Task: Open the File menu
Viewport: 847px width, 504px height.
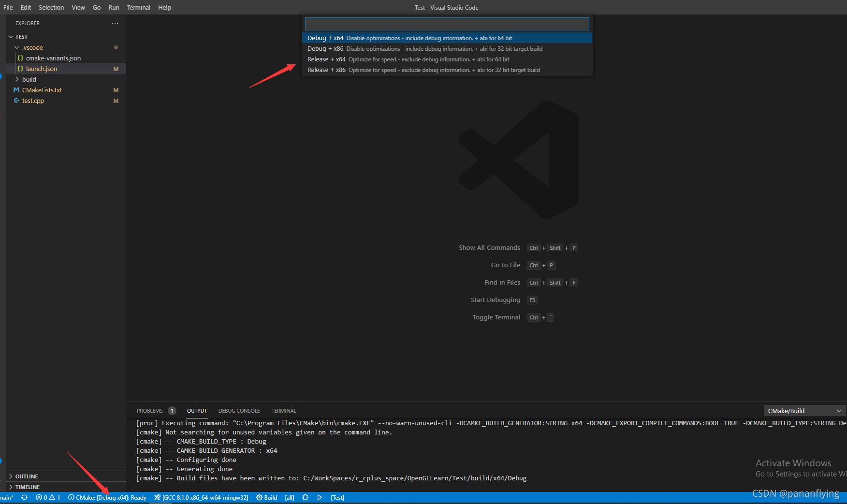Action: pyautogui.click(x=8, y=7)
